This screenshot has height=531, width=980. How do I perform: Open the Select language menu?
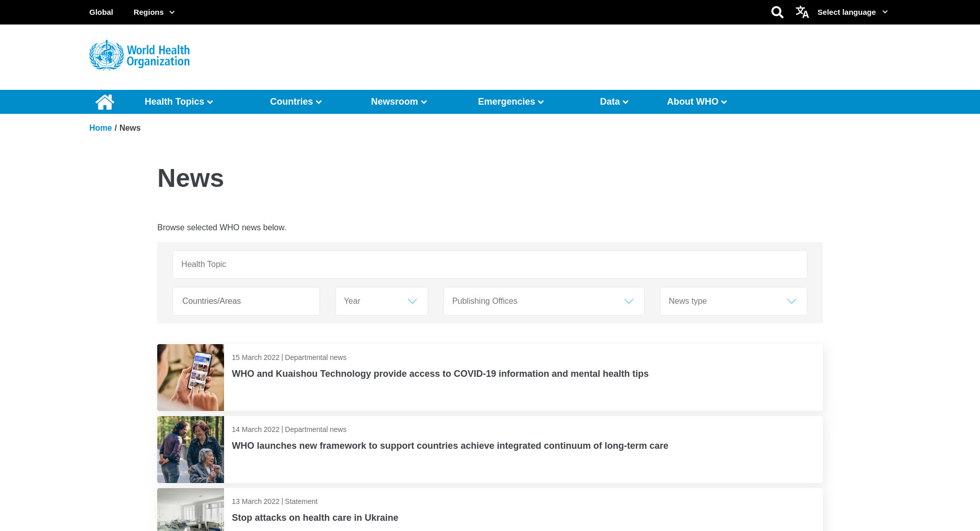click(x=852, y=12)
